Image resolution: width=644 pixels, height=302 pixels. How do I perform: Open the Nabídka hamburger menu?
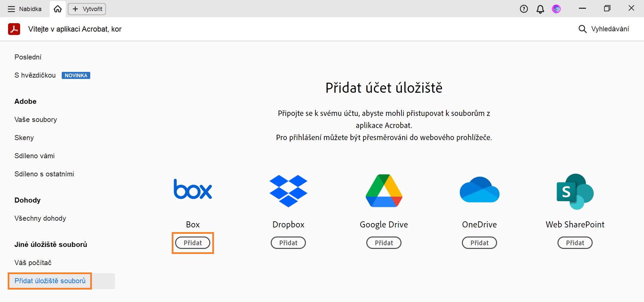point(11,9)
